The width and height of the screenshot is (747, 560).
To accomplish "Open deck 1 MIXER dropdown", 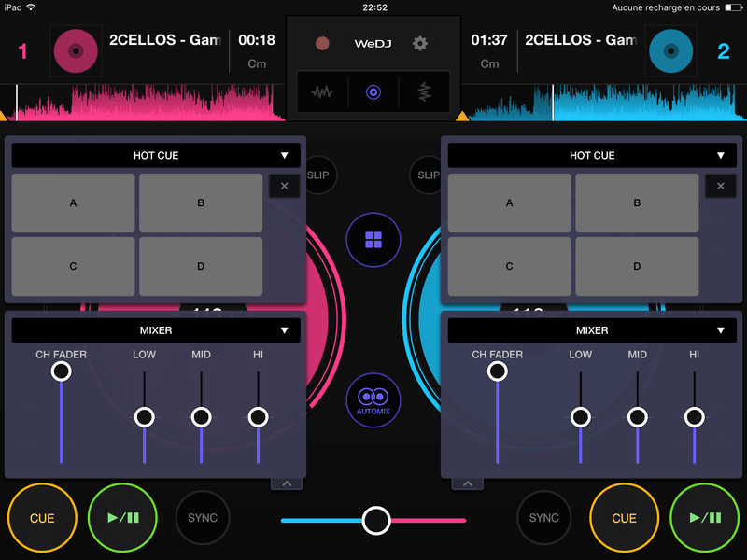I will click(x=156, y=330).
